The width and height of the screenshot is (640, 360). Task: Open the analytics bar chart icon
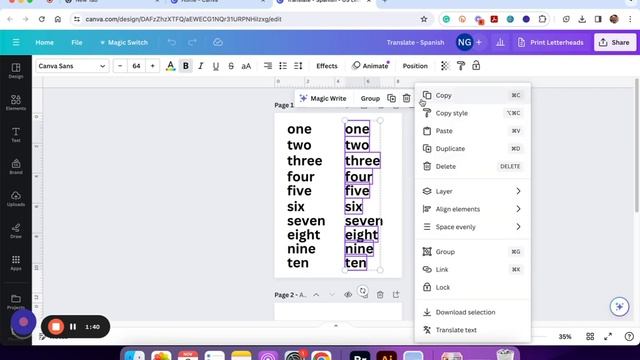coord(500,42)
